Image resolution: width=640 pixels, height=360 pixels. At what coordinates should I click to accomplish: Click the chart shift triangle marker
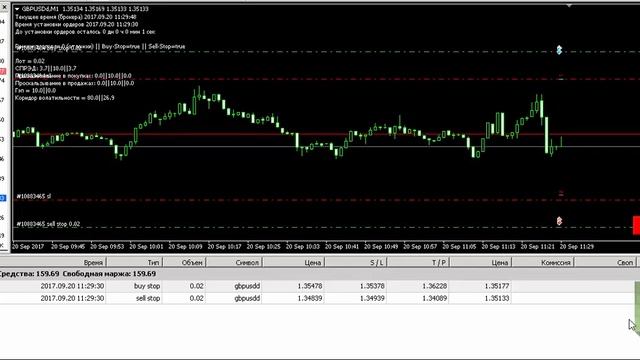point(569,5)
